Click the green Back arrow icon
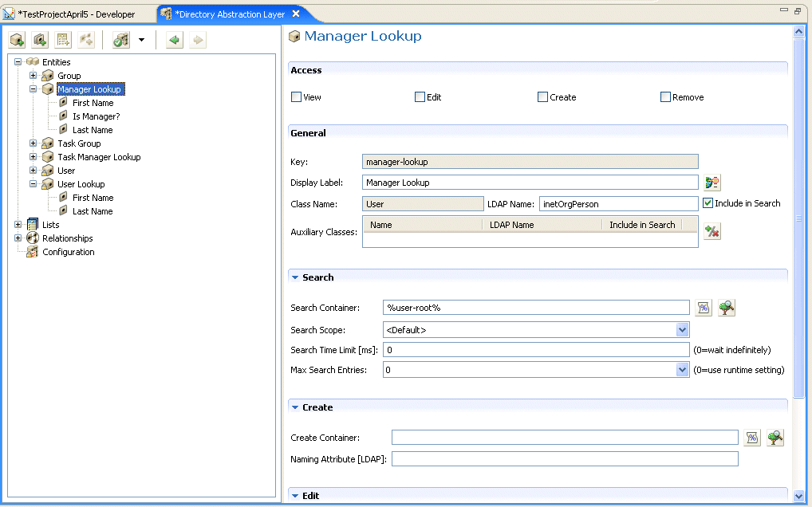 tap(175, 40)
